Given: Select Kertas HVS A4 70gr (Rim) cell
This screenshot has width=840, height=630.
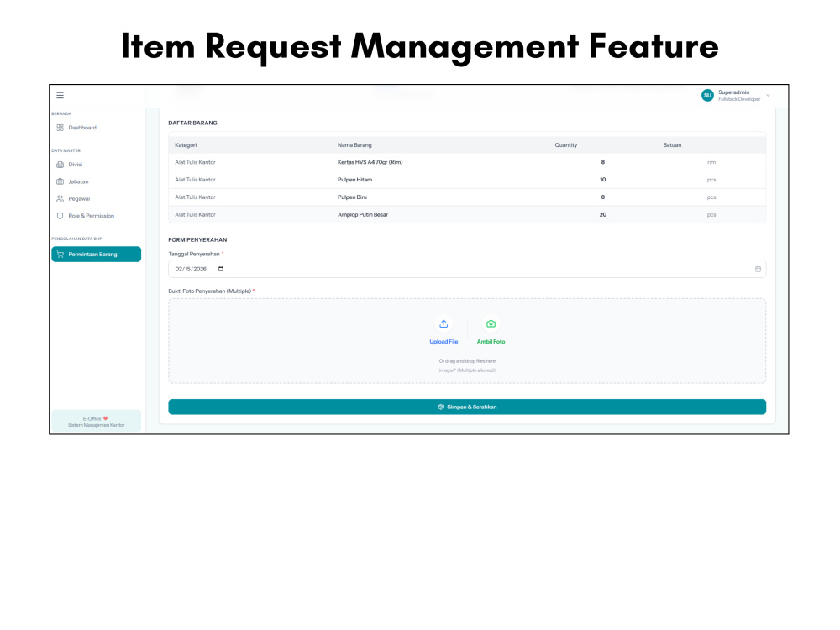Looking at the screenshot, I should (x=370, y=162).
